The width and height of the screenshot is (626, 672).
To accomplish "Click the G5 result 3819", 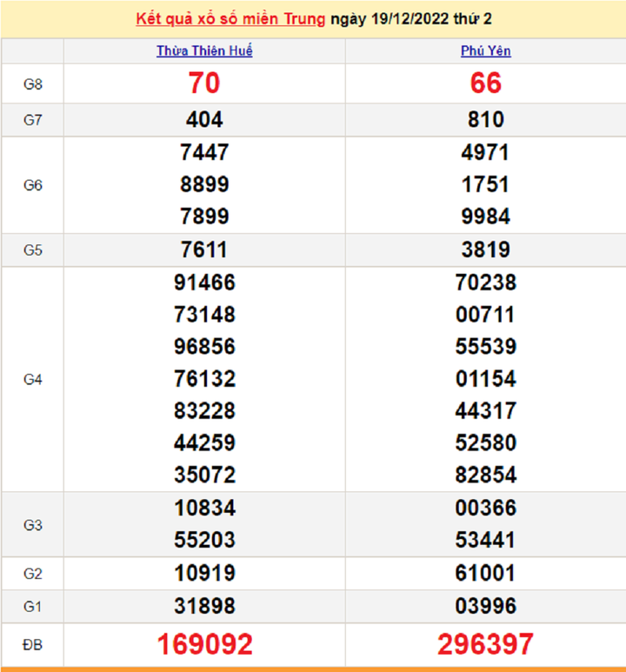I will pos(485,250).
